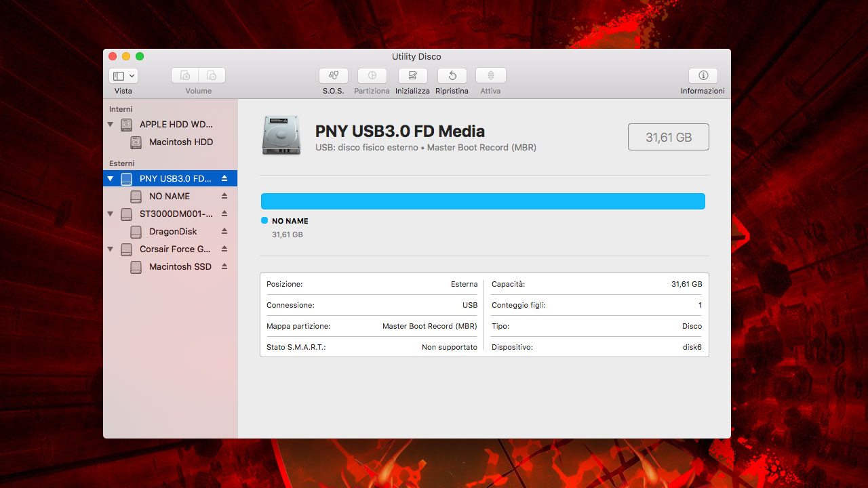
Task: Click the Ripristina restore icon
Action: coord(452,76)
